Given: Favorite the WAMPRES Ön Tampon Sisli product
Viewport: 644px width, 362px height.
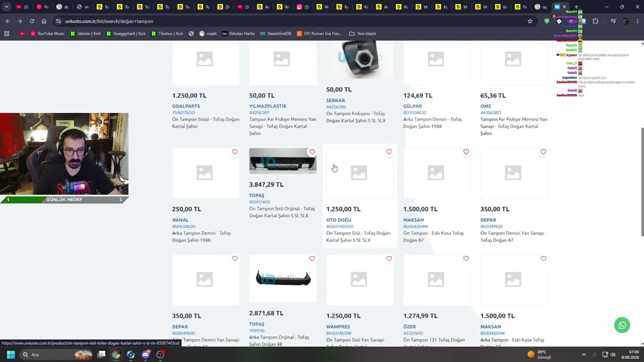Looking at the screenshot, I should pos(389,258).
